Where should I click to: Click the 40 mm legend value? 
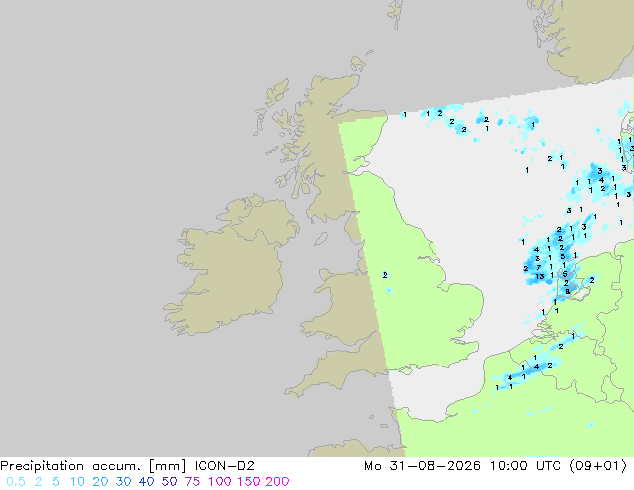point(146,482)
